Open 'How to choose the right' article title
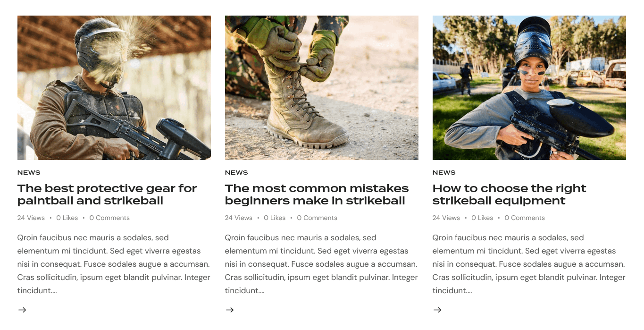This screenshot has height=330, width=644. point(509,195)
